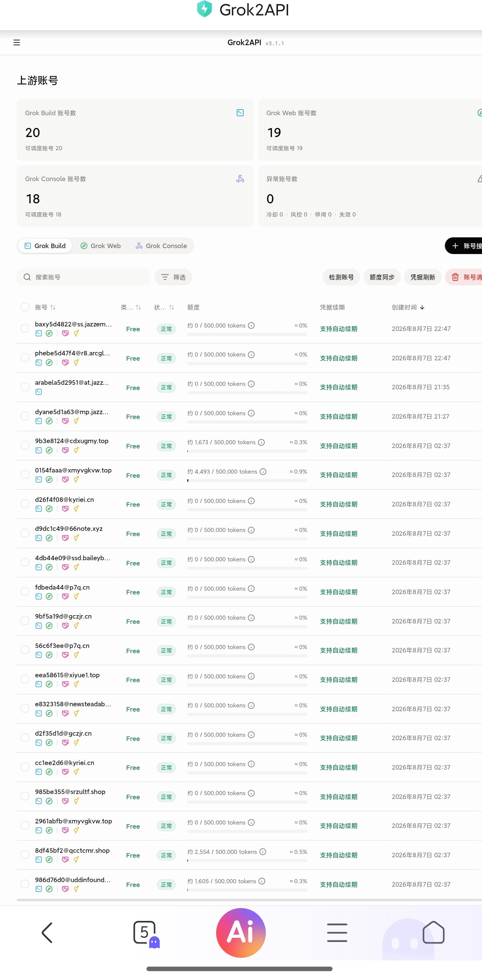Click the email 4db44e09@ssd.baileyb…
This screenshot has height=980, width=482.
[x=73, y=558]
